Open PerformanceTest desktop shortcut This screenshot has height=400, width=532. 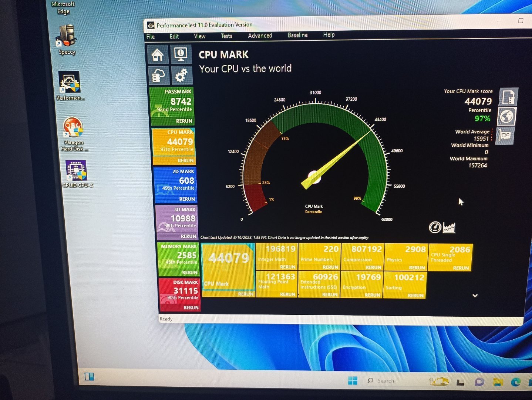coord(70,86)
